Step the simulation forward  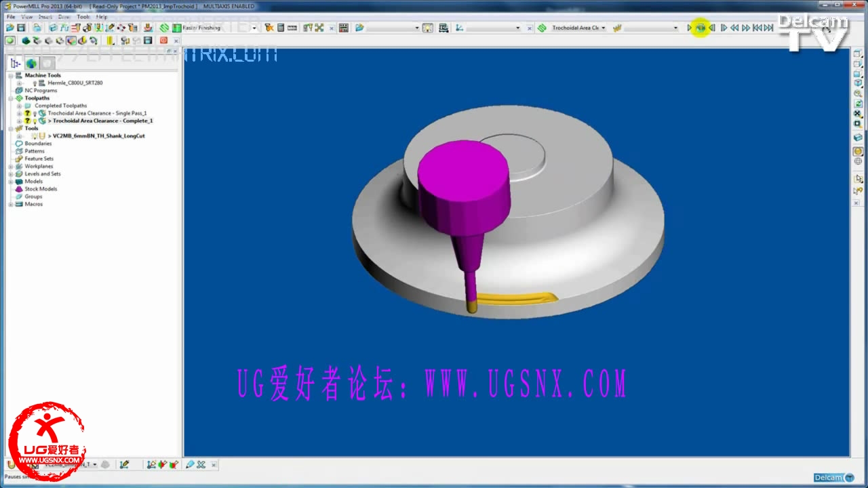[724, 28]
